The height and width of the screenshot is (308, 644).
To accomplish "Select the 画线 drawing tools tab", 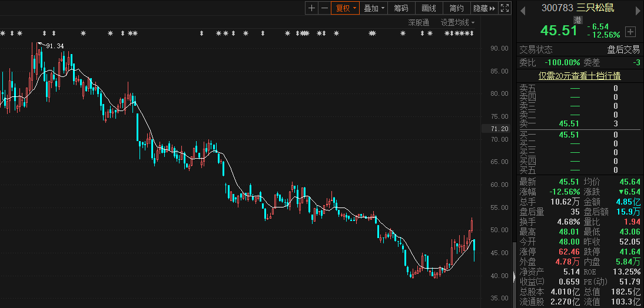I will coord(429,8).
